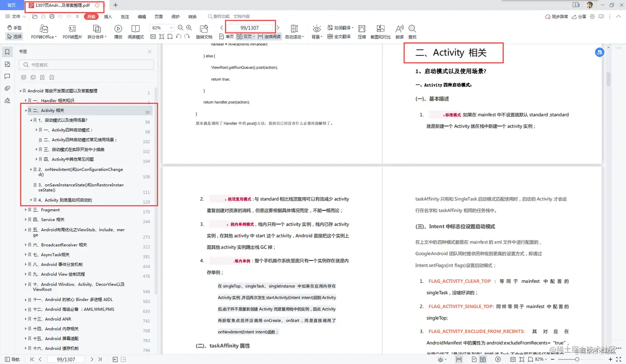The height and width of the screenshot is (364, 626).
Task: Click the 分享 share button
Action: pyautogui.click(x=579, y=17)
